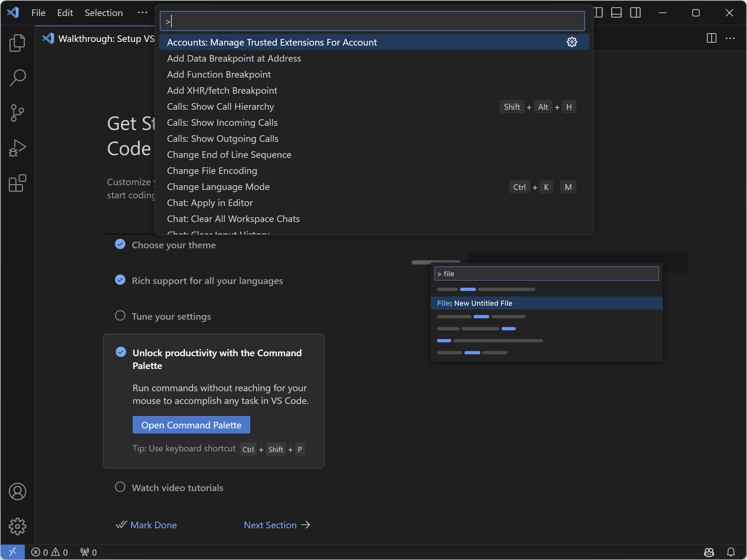Open the Selection menu

point(104,13)
